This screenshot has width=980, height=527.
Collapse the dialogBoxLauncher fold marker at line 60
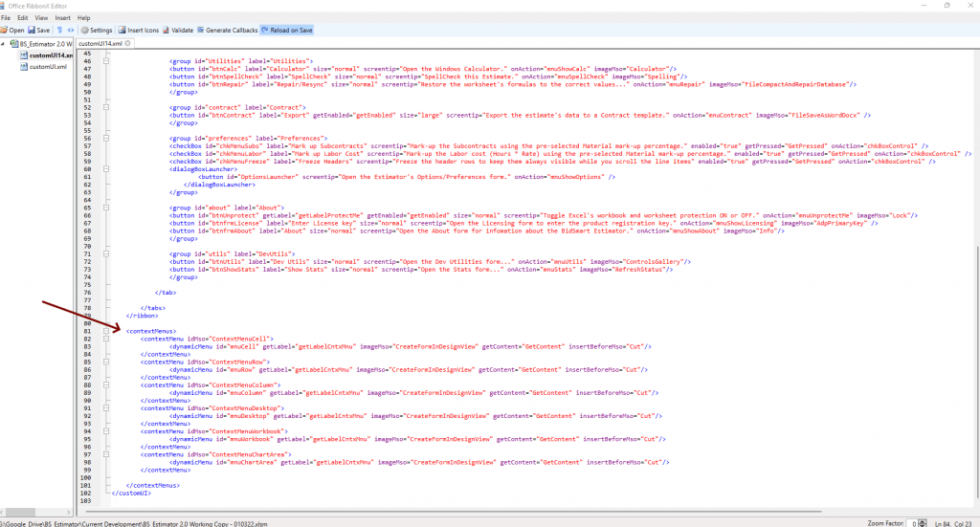click(106, 169)
